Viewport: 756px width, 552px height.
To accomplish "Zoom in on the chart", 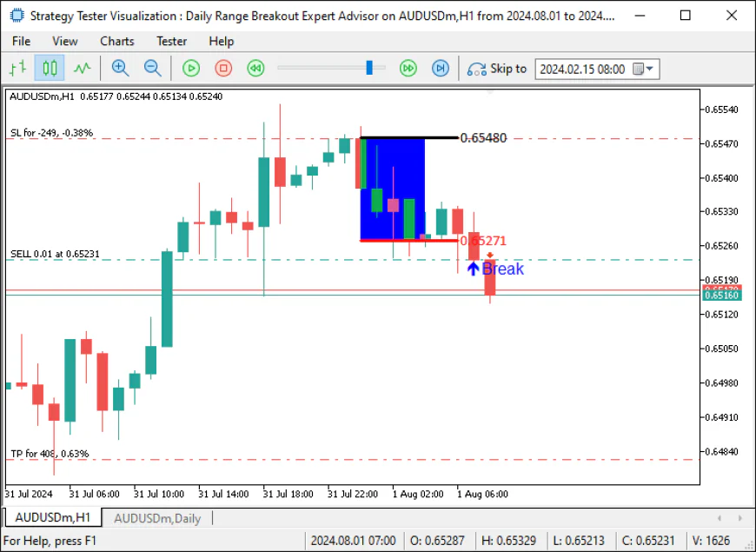I will [120, 68].
